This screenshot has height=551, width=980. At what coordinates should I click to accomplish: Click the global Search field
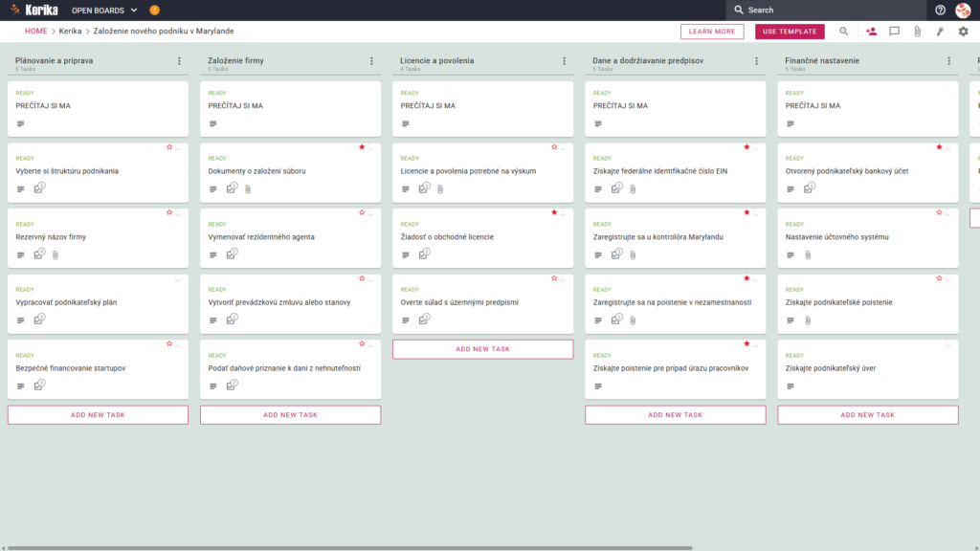click(x=826, y=10)
